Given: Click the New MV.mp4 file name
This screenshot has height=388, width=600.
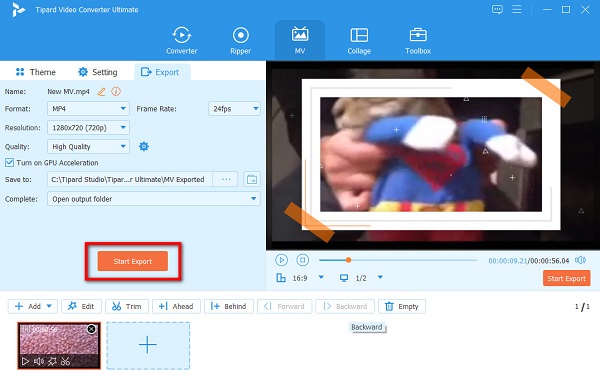Looking at the screenshot, I should [68, 91].
